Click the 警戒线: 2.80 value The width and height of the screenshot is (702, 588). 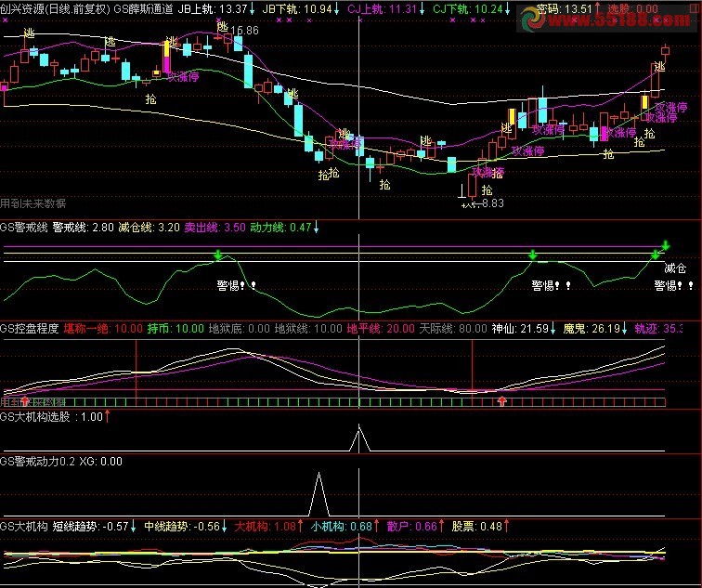point(84,228)
